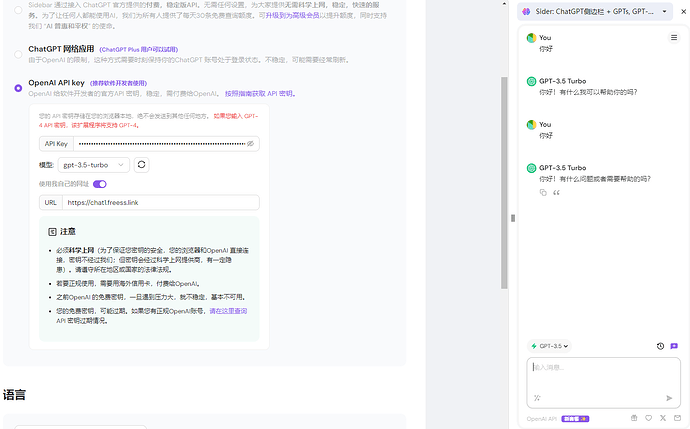Viewport: 690px width, 429px height.
Task: Click the first You avatar icon
Action: click(532, 38)
